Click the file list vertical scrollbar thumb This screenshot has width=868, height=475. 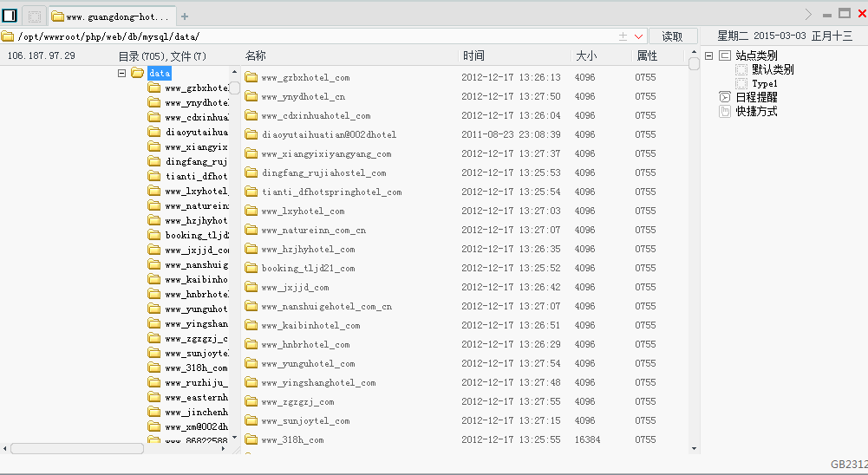click(x=695, y=64)
